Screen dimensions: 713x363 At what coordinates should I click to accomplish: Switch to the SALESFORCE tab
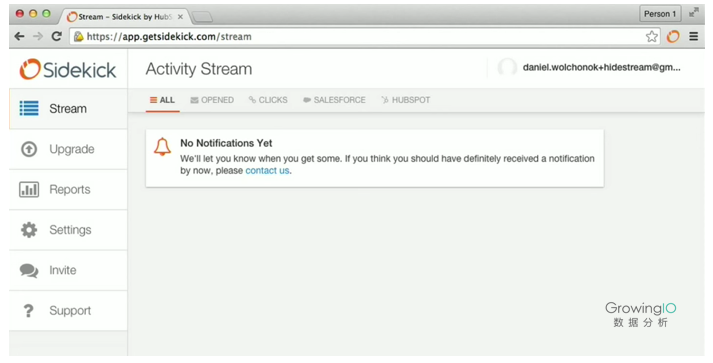click(334, 100)
